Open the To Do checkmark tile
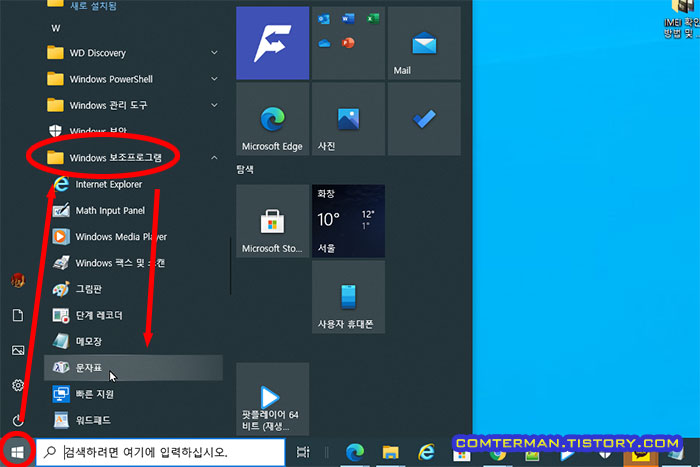The height and width of the screenshot is (467, 700). [x=424, y=119]
